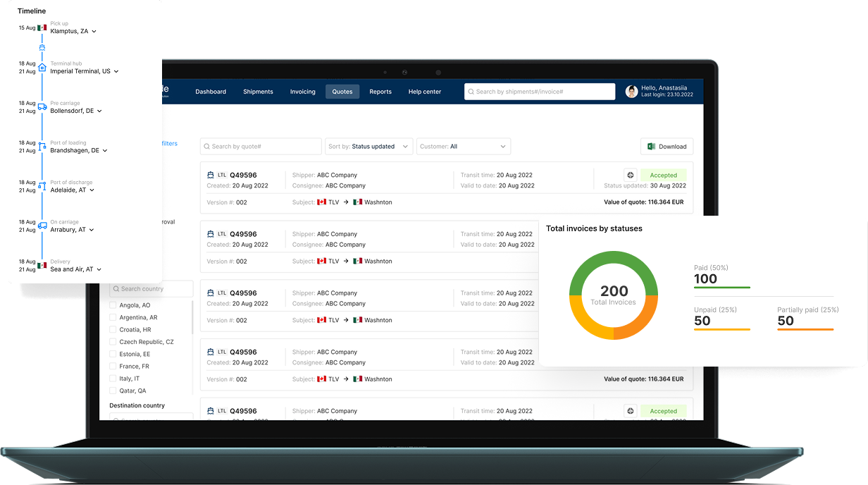Open the Customer: All dropdown

463,147
